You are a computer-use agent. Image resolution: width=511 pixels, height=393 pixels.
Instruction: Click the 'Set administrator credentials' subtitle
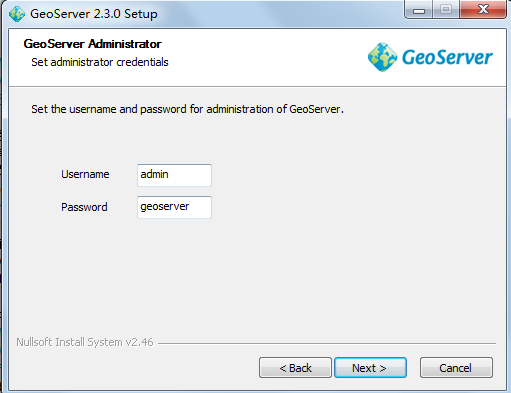tap(100, 62)
